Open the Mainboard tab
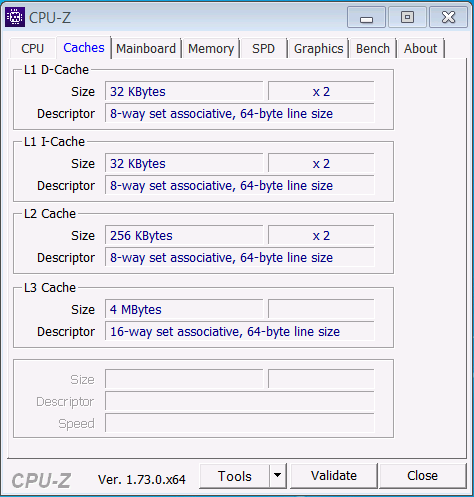This screenshot has height=497, width=474. (146, 49)
